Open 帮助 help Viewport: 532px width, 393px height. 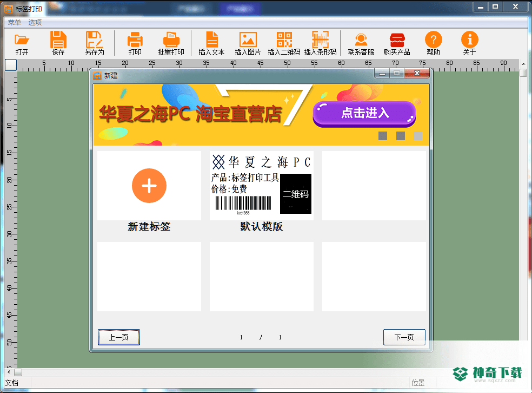coord(433,43)
